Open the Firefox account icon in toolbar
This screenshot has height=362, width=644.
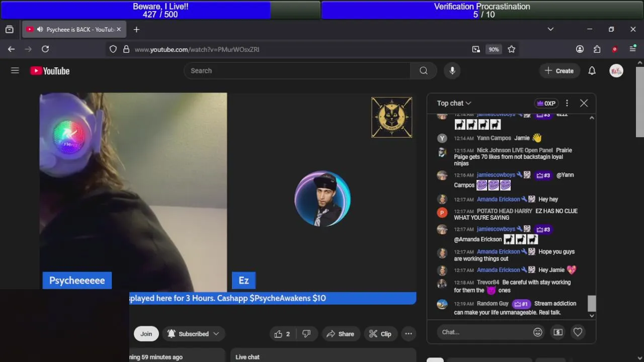click(x=580, y=49)
